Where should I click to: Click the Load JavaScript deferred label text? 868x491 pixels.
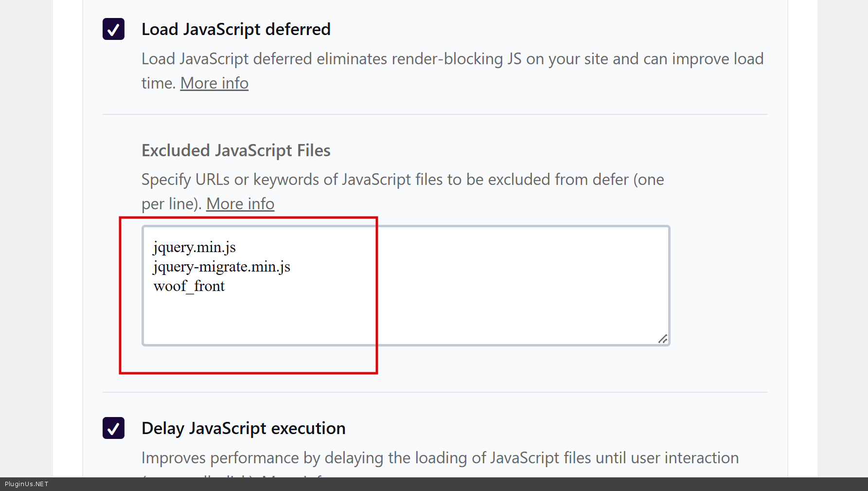tap(236, 29)
